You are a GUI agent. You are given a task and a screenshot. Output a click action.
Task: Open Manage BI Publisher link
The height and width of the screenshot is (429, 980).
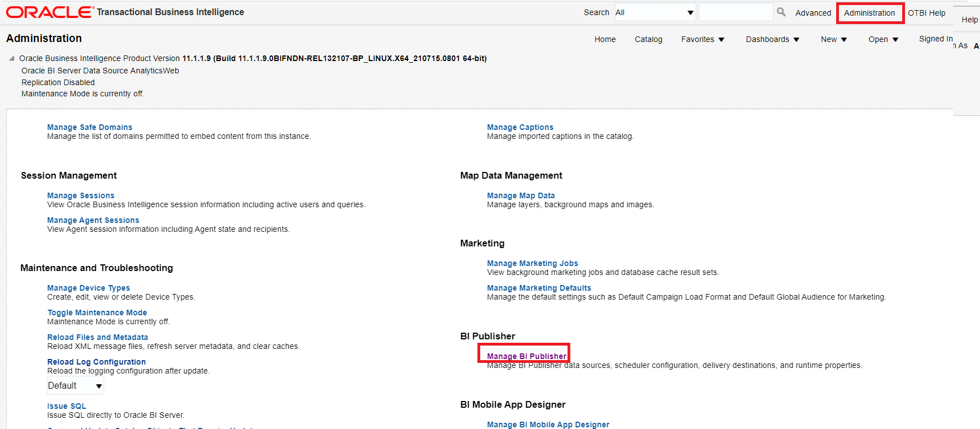[x=526, y=356]
